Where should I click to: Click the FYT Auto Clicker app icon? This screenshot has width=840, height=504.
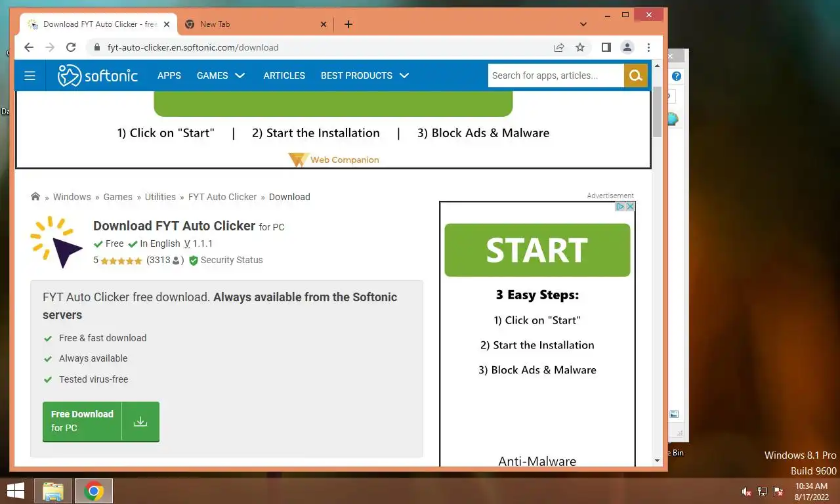pos(56,242)
